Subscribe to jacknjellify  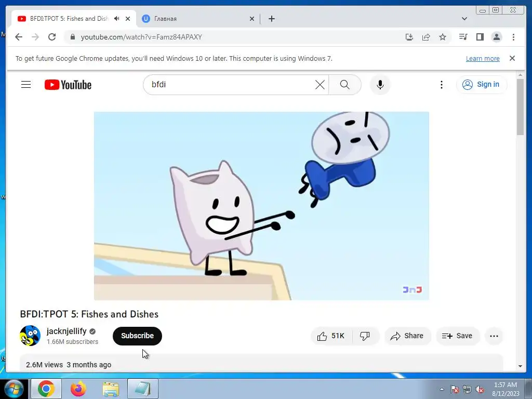coord(137,336)
